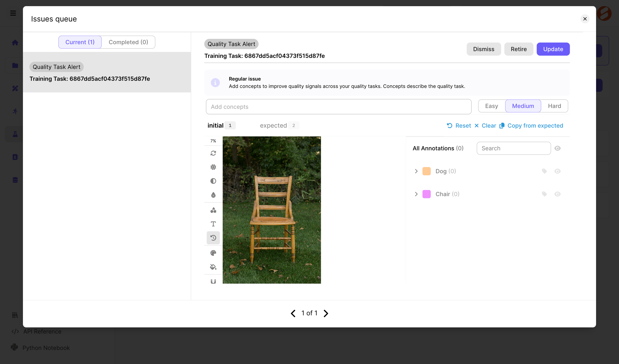Click the Retire button
This screenshot has width=619, height=364.
coord(519,49)
